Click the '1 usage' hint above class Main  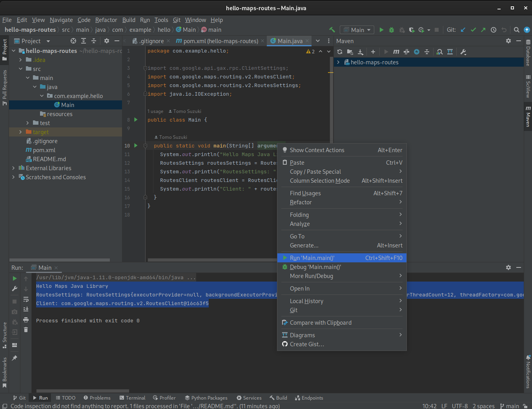click(155, 111)
